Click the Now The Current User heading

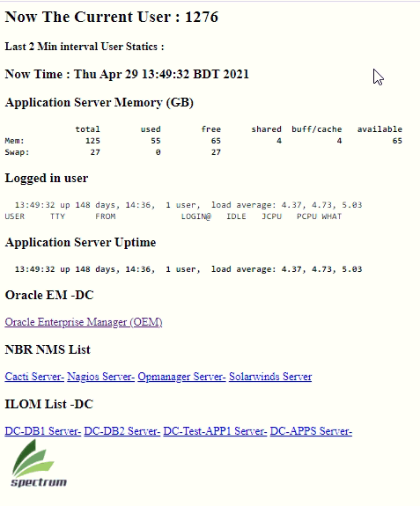point(112,17)
